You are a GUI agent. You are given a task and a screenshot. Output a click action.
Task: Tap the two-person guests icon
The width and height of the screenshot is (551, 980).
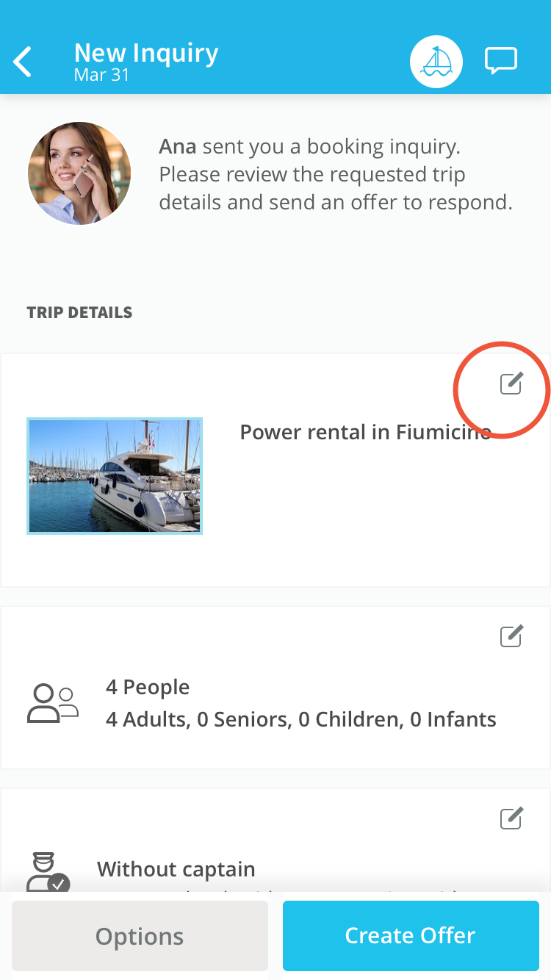pyautogui.click(x=53, y=703)
